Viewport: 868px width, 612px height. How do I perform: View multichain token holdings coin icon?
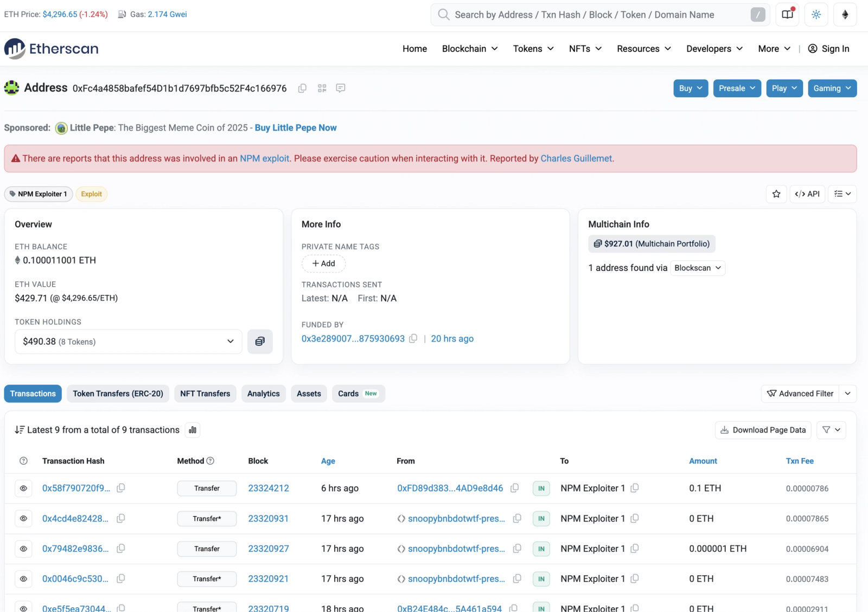point(260,342)
